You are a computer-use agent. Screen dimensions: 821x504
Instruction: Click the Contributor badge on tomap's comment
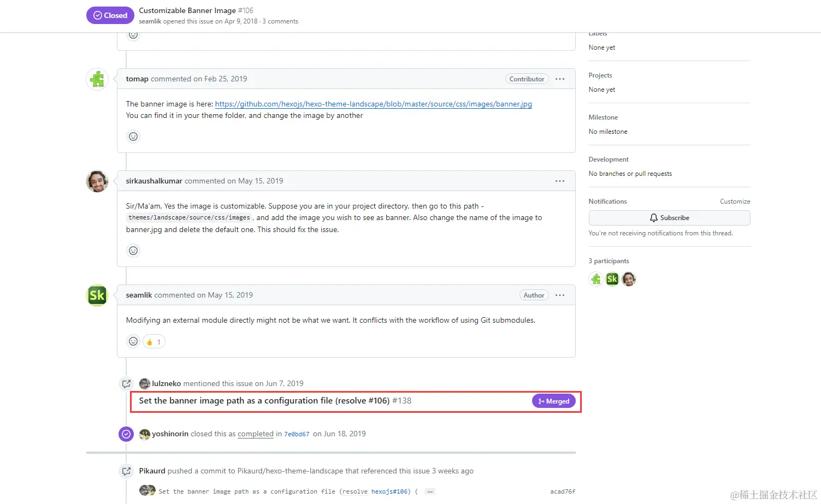tap(527, 79)
